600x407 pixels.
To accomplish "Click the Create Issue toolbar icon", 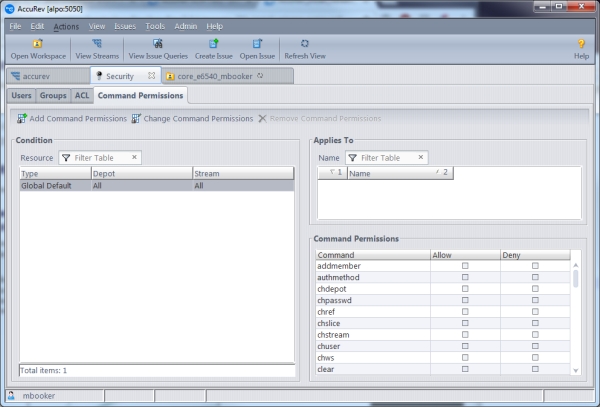I will (213, 44).
